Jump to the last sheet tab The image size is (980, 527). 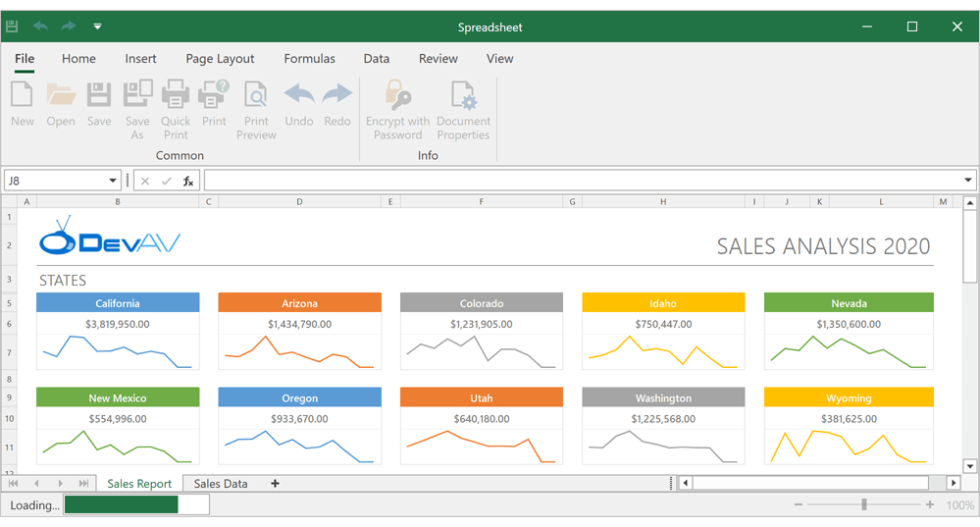point(84,484)
